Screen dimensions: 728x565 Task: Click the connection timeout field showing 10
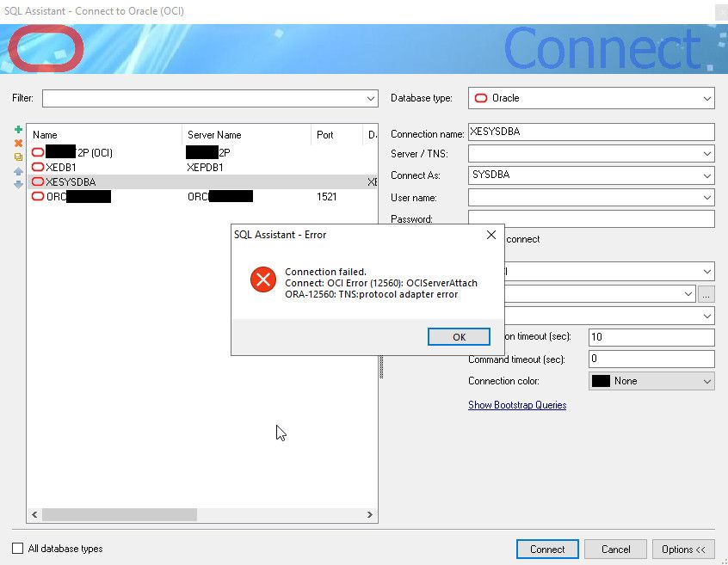coord(651,337)
